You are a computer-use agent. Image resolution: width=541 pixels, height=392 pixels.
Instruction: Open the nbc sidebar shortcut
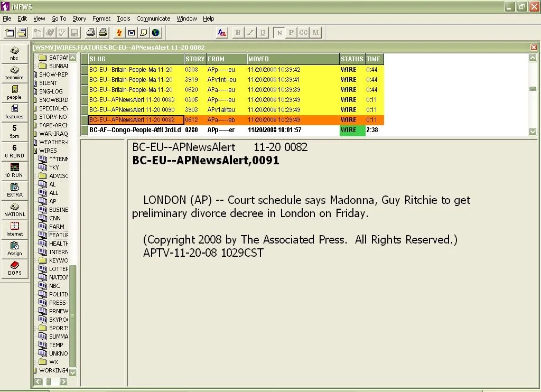click(x=14, y=53)
